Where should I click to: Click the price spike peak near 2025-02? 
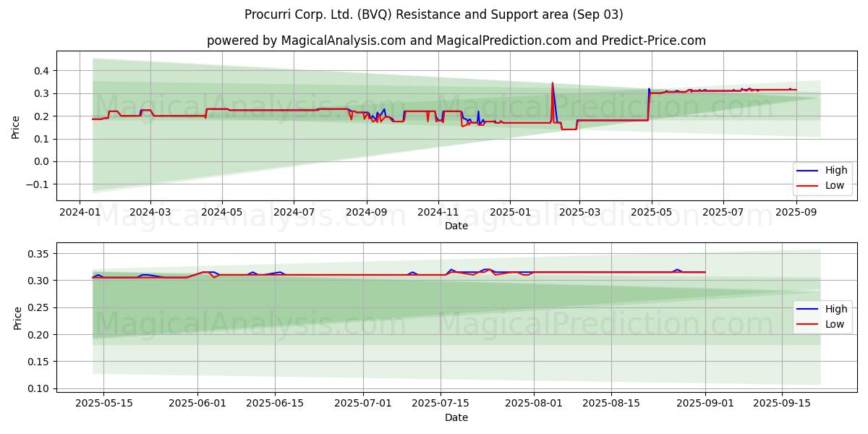pyautogui.click(x=553, y=83)
